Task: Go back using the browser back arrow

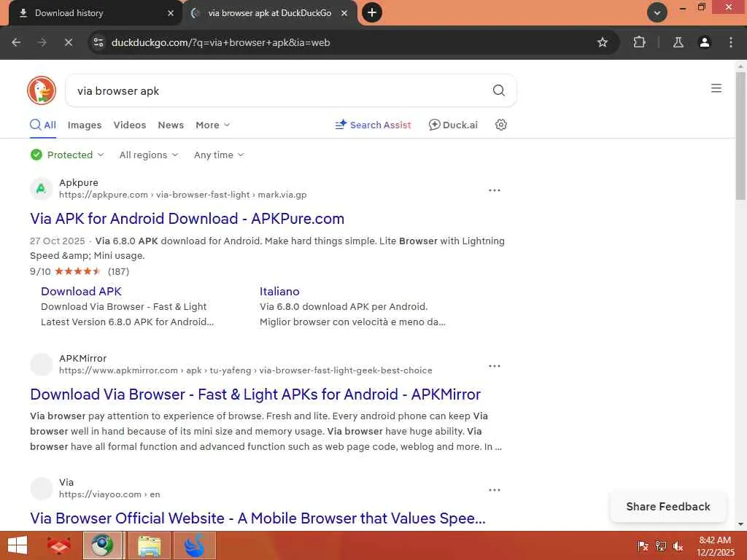Action: [16, 42]
